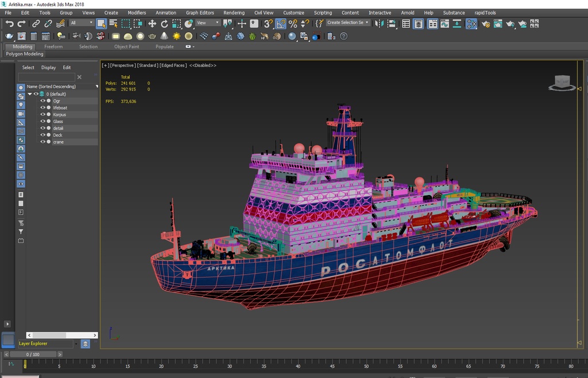Click the Select and Link chain icon
Image resolution: width=588 pixels, height=378 pixels.
(x=36, y=24)
